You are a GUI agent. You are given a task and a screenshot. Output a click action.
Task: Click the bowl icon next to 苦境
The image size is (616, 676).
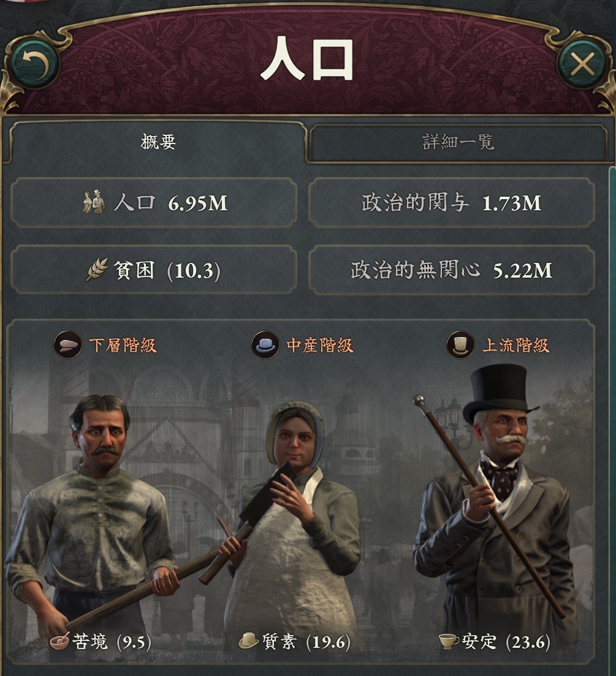click(59, 641)
